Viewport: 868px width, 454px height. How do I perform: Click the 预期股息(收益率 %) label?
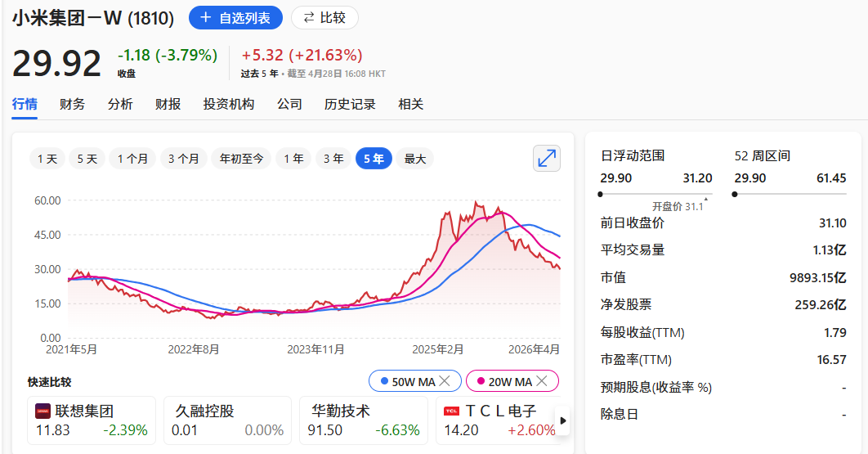[656, 387]
